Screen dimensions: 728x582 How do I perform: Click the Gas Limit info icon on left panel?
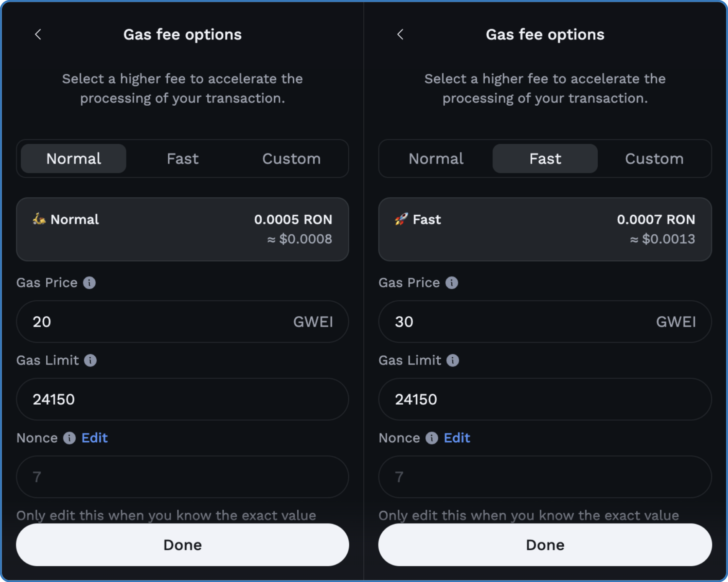[90, 360]
